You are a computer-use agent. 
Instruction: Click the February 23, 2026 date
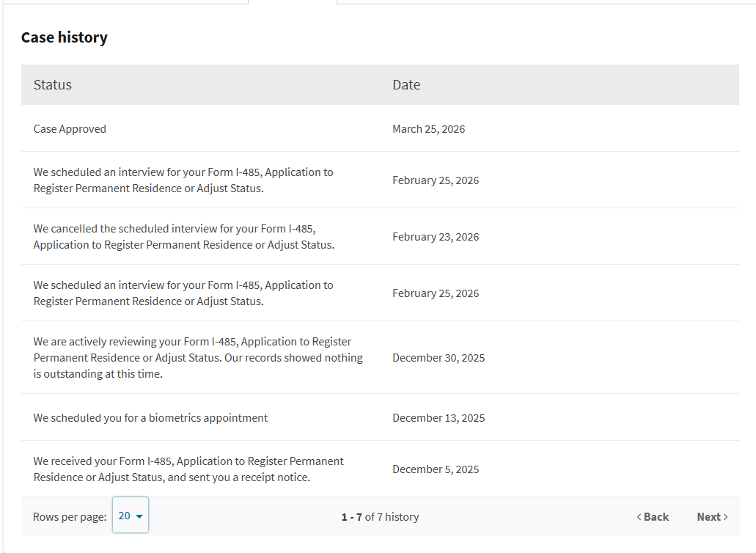[436, 237]
